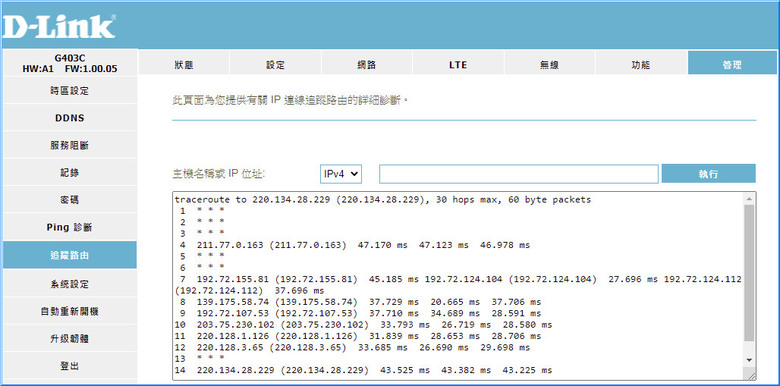Expand the IPv4 protocol dropdown

coord(341,174)
